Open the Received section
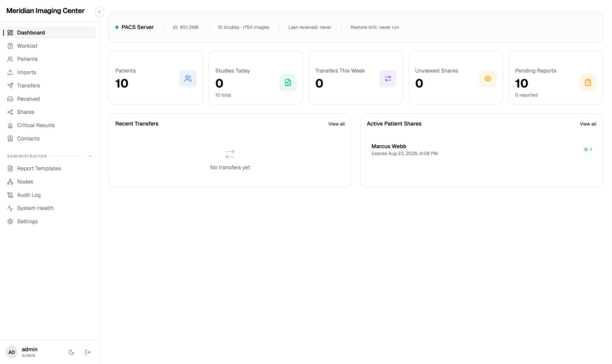The width and height of the screenshot is (612, 364). pyautogui.click(x=50, y=99)
